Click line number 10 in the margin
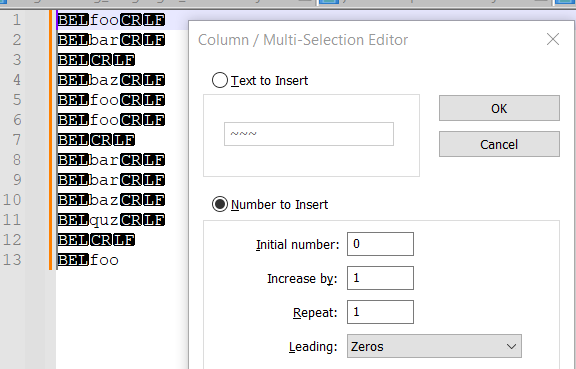 tap(12, 200)
